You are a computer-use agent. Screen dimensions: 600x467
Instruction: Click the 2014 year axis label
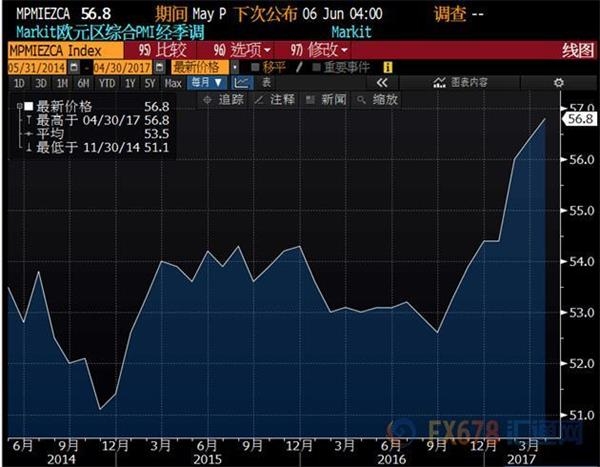61,459
